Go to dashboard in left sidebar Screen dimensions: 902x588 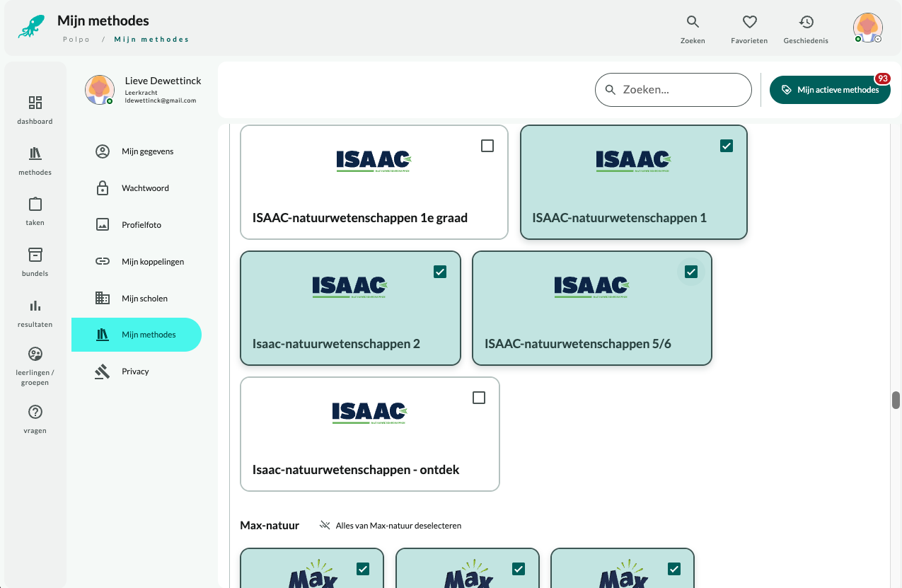point(35,110)
